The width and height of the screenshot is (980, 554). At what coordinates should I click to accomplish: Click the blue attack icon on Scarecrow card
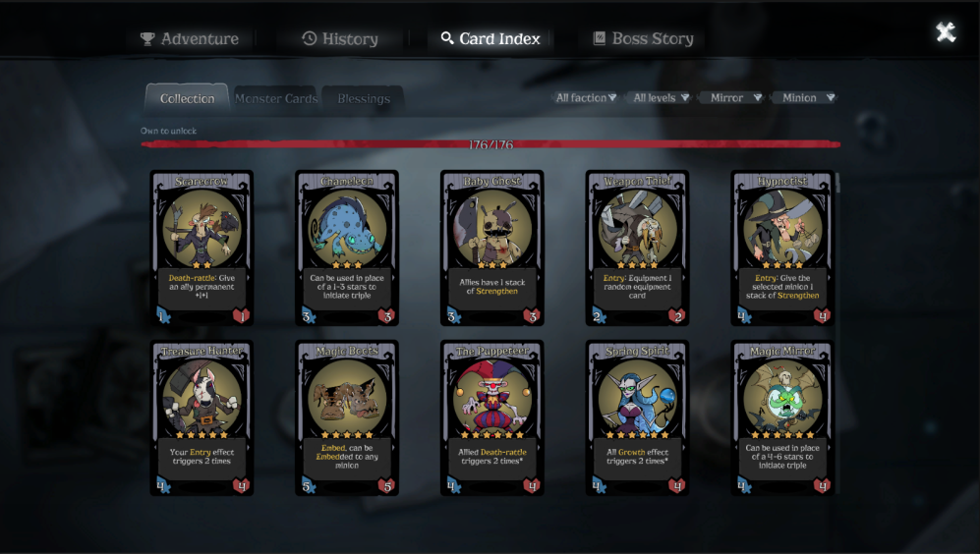162,316
